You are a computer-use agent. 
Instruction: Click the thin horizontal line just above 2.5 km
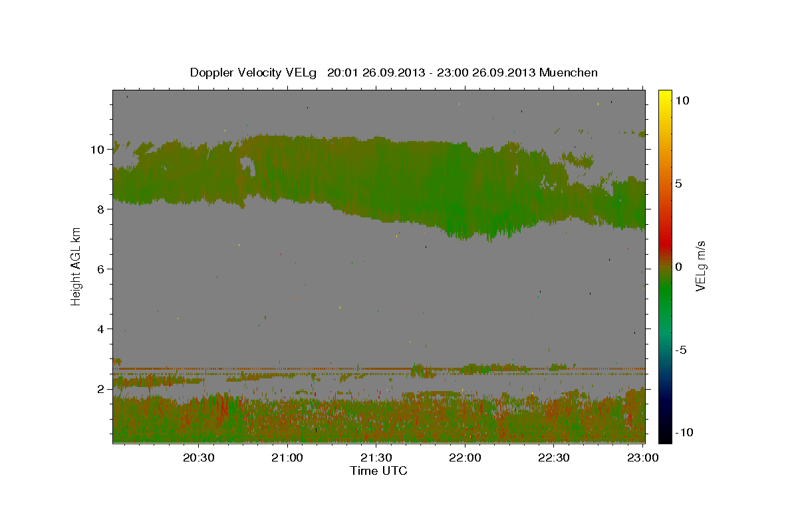pos(378,368)
